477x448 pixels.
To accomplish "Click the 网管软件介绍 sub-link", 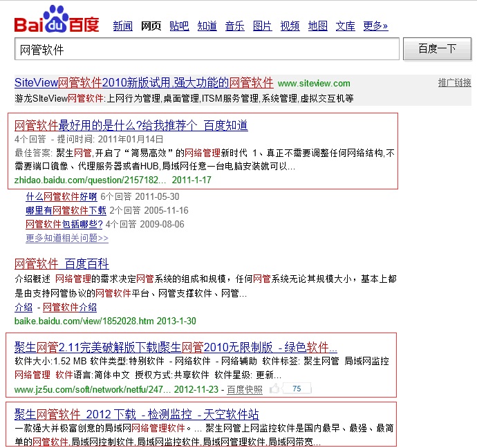I will 70,307.
